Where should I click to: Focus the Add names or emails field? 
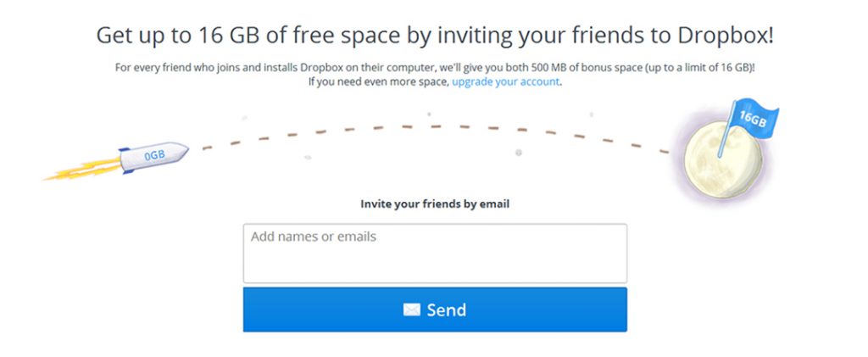tap(435, 254)
